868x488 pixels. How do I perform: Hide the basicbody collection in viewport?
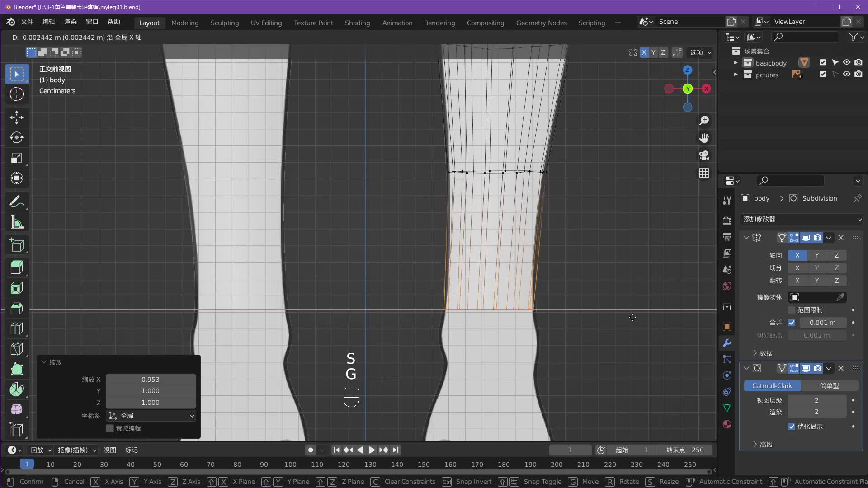coord(846,62)
